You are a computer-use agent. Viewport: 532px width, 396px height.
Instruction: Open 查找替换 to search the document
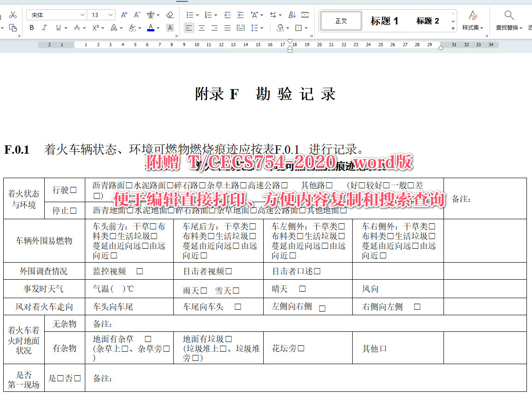[x=509, y=20]
